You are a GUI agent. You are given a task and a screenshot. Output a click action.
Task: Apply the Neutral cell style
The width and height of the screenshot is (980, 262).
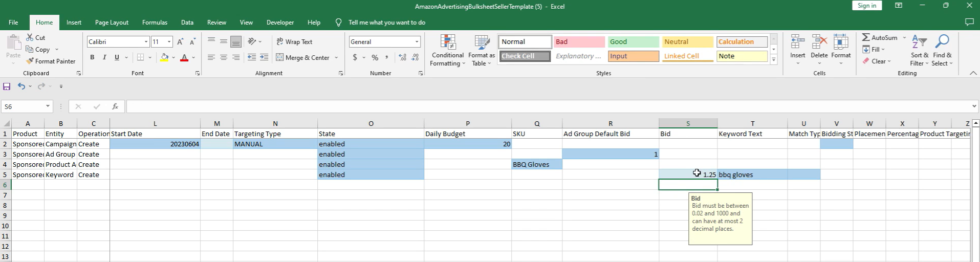coord(687,41)
